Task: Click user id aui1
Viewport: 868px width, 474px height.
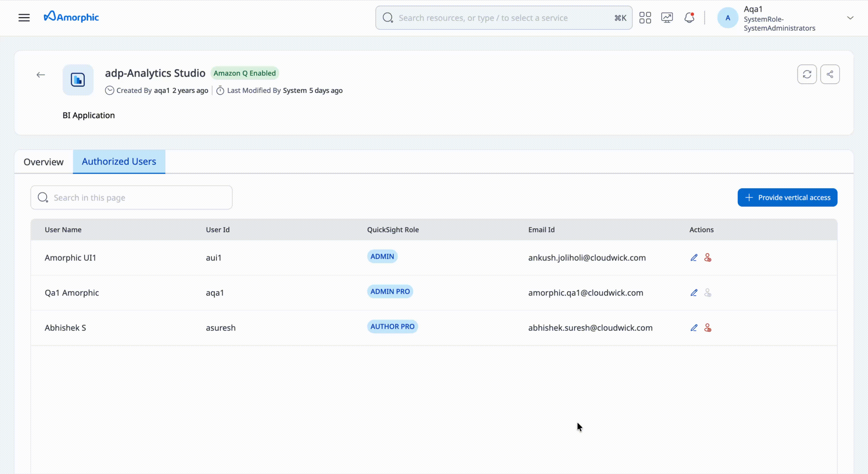Action: 214,258
